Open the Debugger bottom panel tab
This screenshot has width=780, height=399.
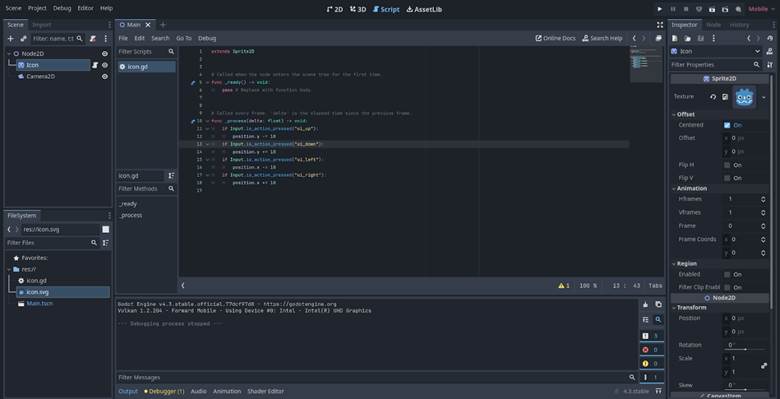point(164,392)
